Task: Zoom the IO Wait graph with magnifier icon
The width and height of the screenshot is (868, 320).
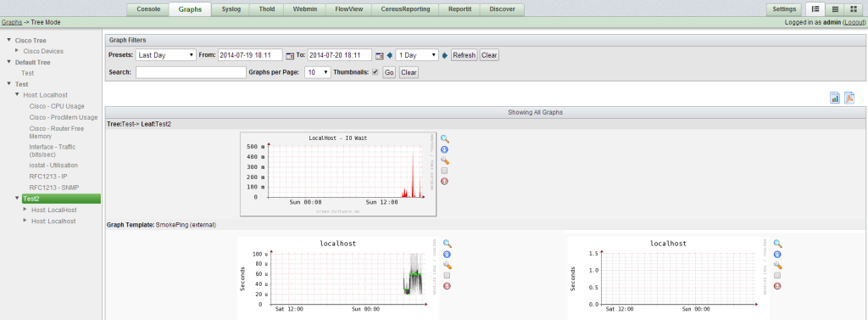Action: pos(444,138)
